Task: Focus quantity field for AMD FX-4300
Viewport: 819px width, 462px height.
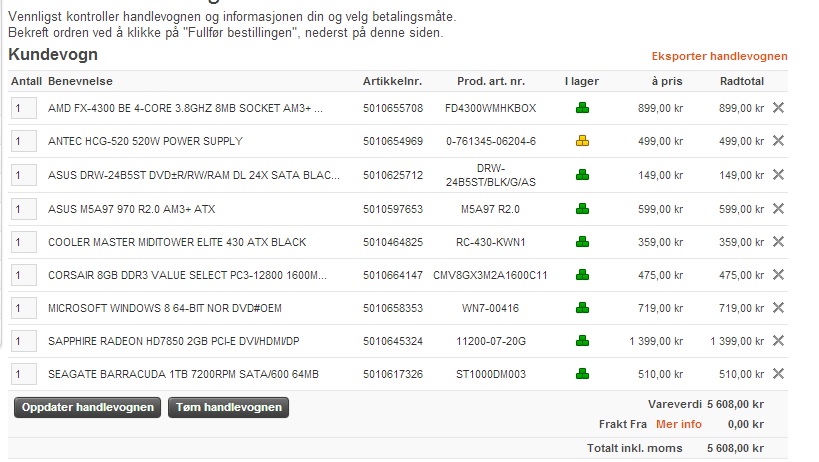Action: 24,108
